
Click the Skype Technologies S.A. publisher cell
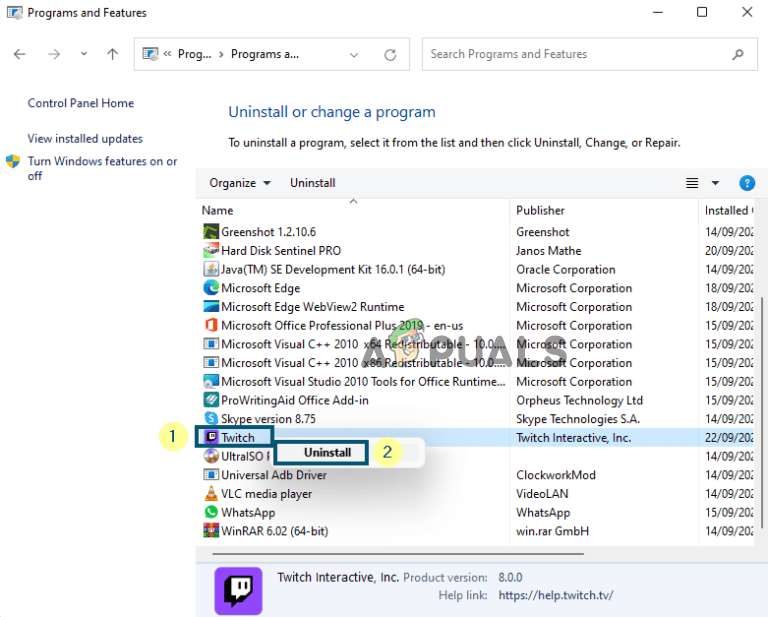(x=578, y=419)
